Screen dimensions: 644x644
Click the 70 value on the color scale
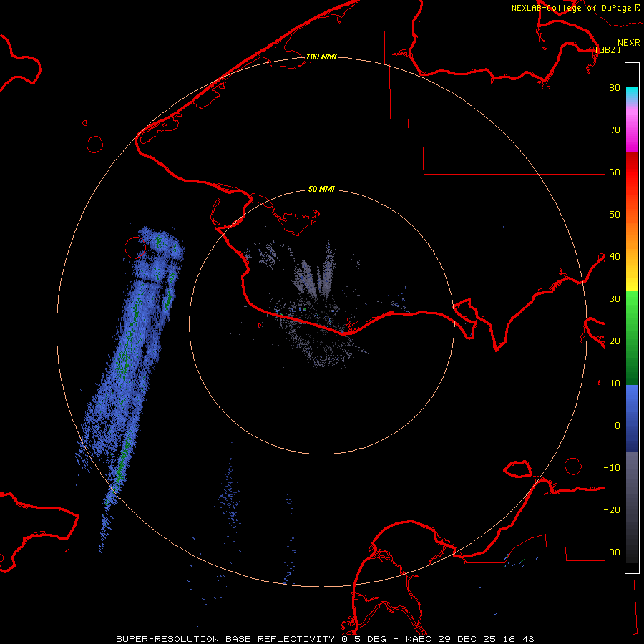[x=615, y=130]
